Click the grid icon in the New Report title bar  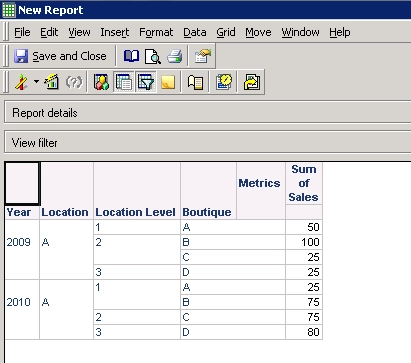coord(9,10)
